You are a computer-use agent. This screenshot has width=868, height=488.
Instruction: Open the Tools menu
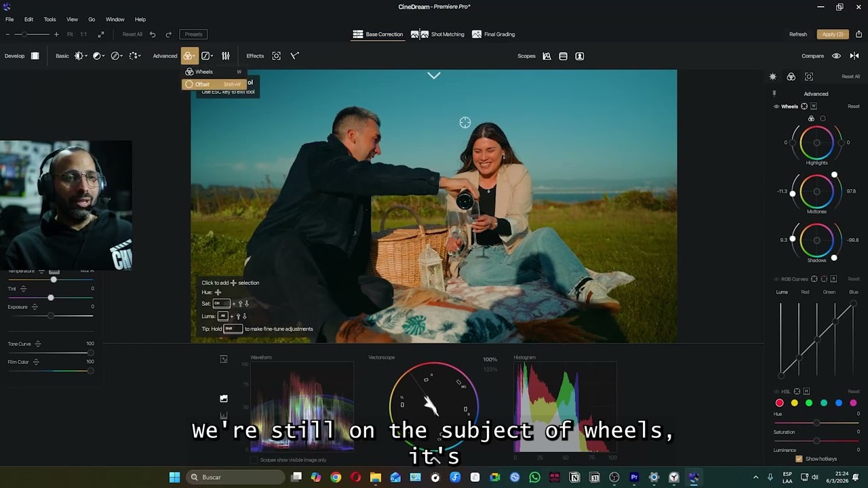pos(50,19)
